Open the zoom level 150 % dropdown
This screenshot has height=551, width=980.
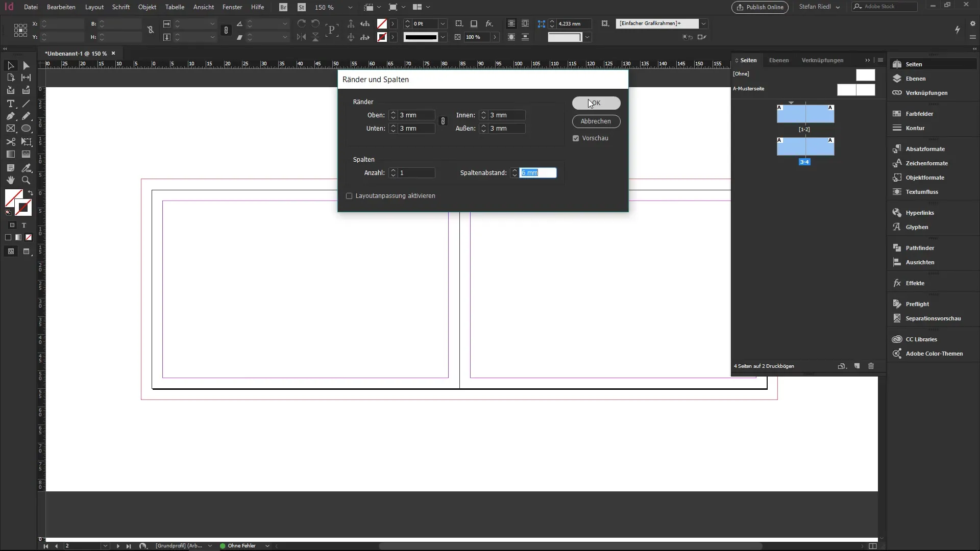(350, 7)
